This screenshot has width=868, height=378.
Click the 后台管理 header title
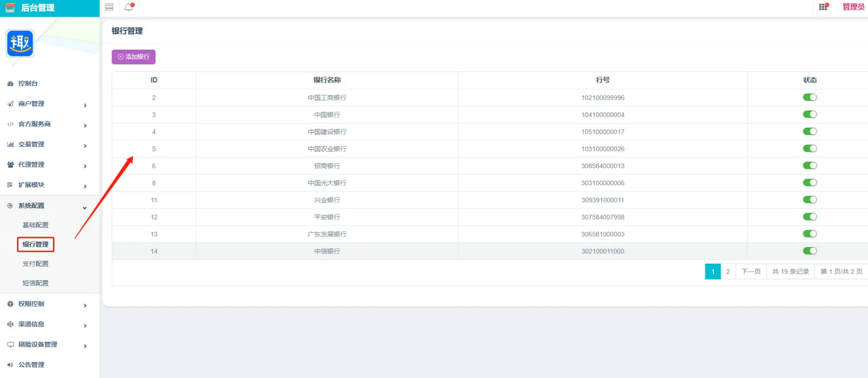[38, 8]
